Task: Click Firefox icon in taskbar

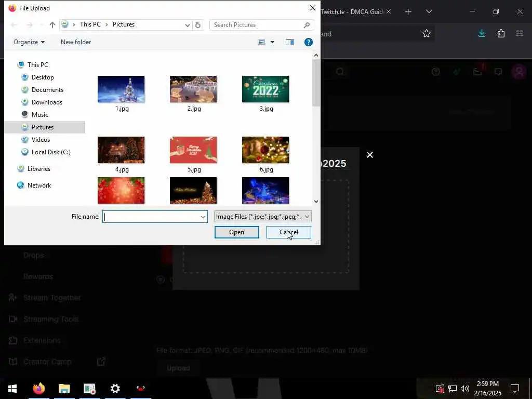Action: tap(38, 389)
